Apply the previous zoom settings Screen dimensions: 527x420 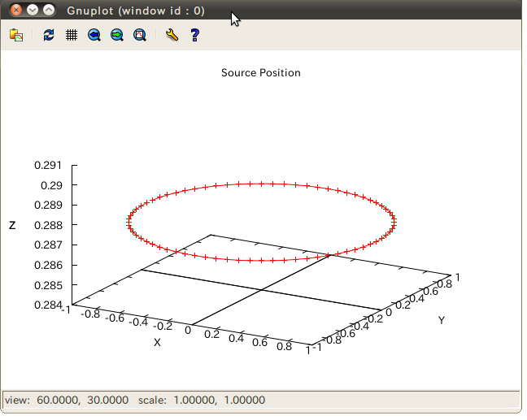click(94, 35)
